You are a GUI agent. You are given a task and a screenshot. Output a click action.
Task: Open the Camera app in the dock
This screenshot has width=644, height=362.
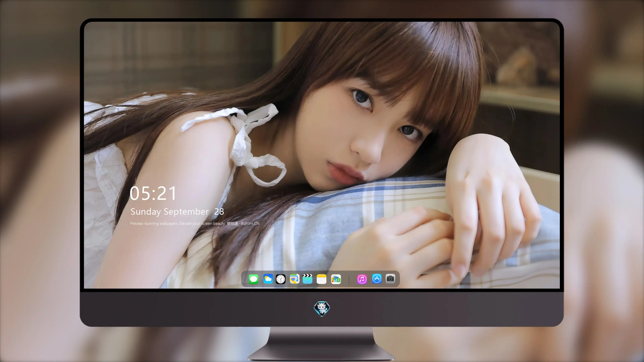coord(390,279)
